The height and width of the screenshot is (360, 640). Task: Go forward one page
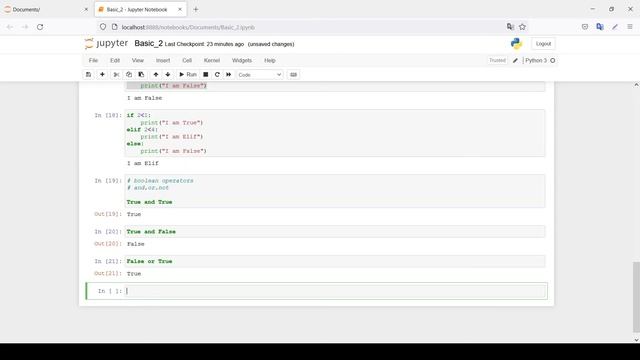[25, 27]
